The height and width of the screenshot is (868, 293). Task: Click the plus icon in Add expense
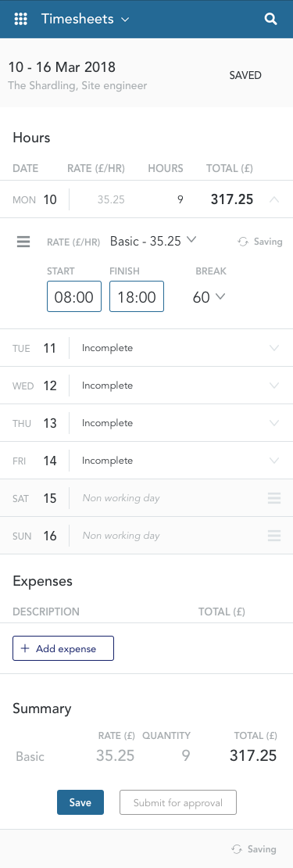[x=25, y=649]
